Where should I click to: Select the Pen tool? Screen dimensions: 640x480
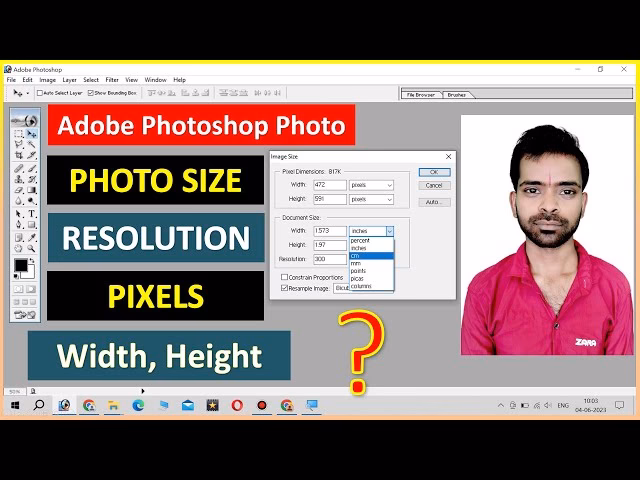[19, 224]
